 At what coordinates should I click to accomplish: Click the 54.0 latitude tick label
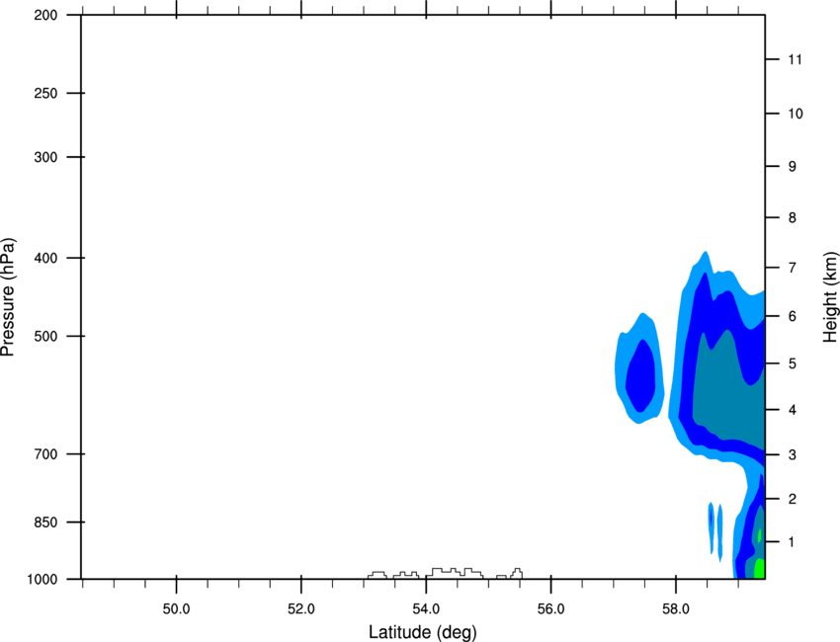click(427, 609)
